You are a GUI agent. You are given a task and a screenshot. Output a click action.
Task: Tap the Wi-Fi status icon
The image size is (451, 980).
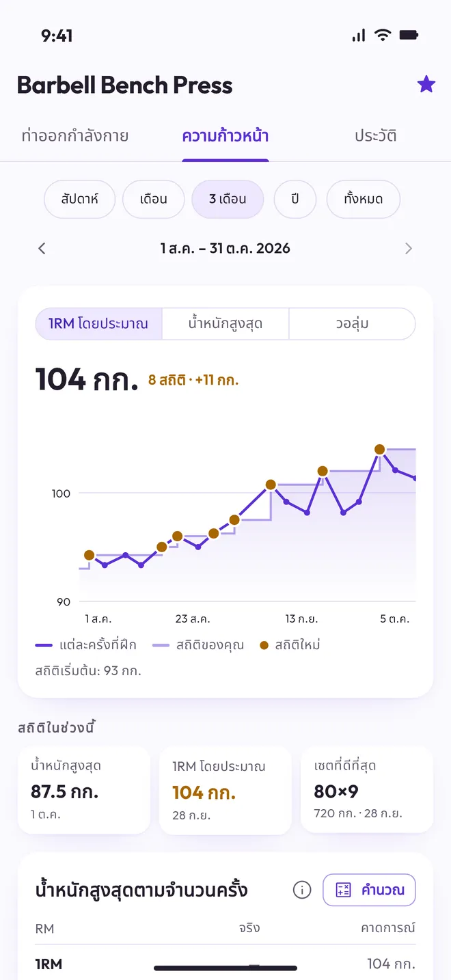(383, 36)
